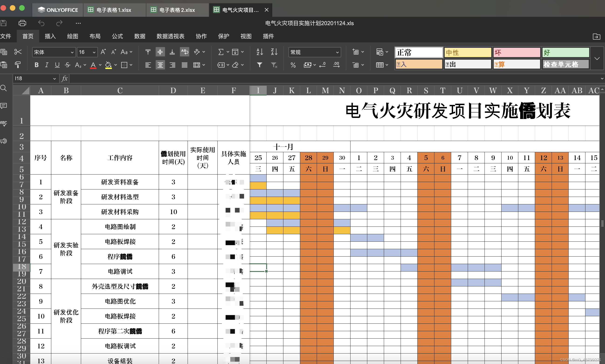Click the Cut scissors icon
The width and height of the screenshot is (605, 364).
click(18, 52)
